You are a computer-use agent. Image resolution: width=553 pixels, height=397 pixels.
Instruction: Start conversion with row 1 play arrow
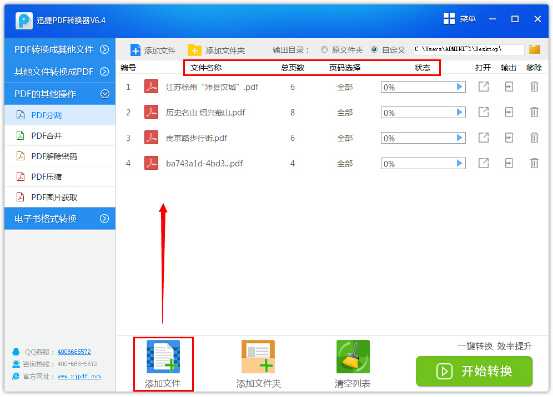point(459,87)
